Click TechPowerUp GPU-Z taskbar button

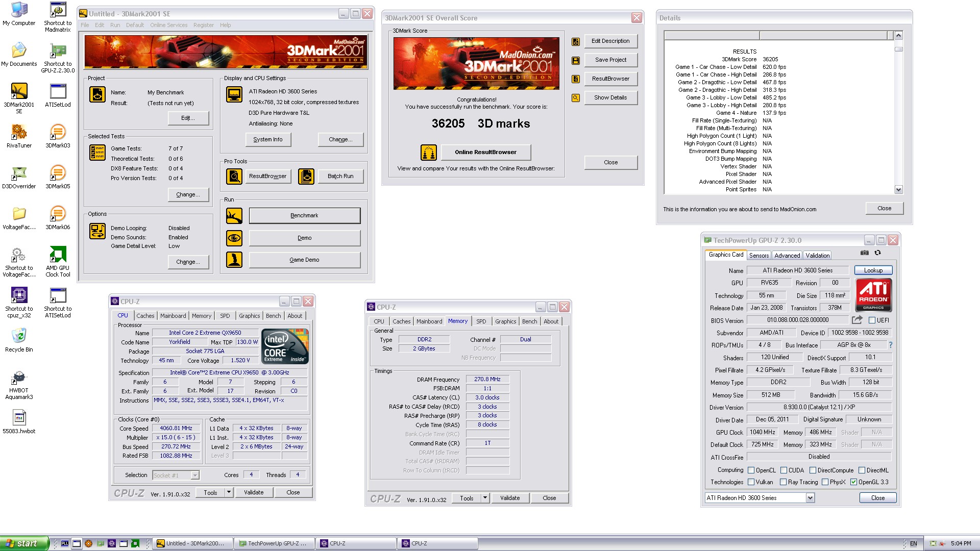coord(274,543)
